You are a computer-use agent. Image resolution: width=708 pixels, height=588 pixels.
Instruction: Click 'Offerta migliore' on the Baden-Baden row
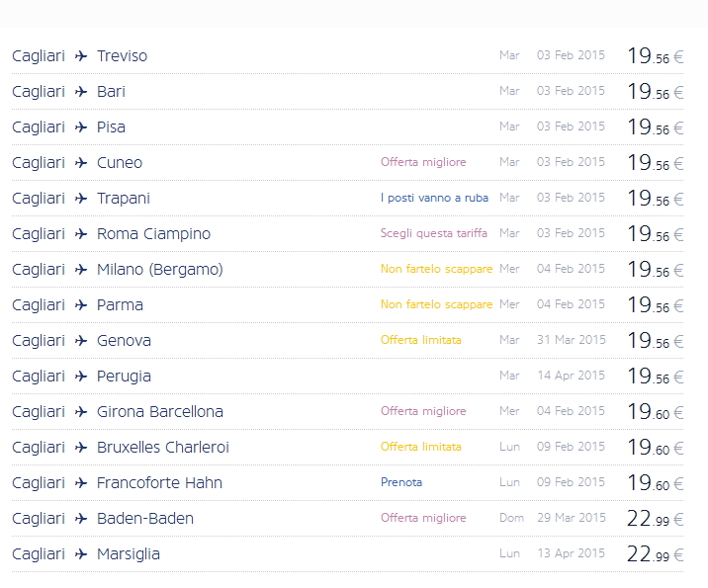pyautogui.click(x=423, y=519)
